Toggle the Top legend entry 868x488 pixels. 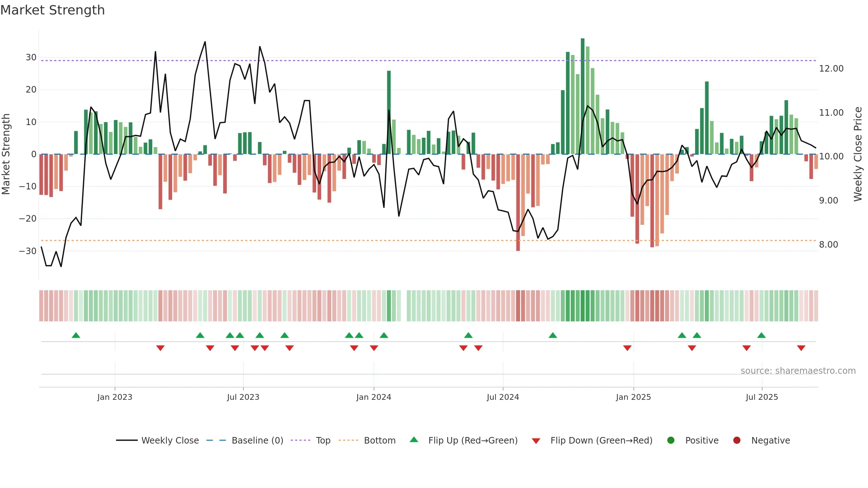coord(311,440)
